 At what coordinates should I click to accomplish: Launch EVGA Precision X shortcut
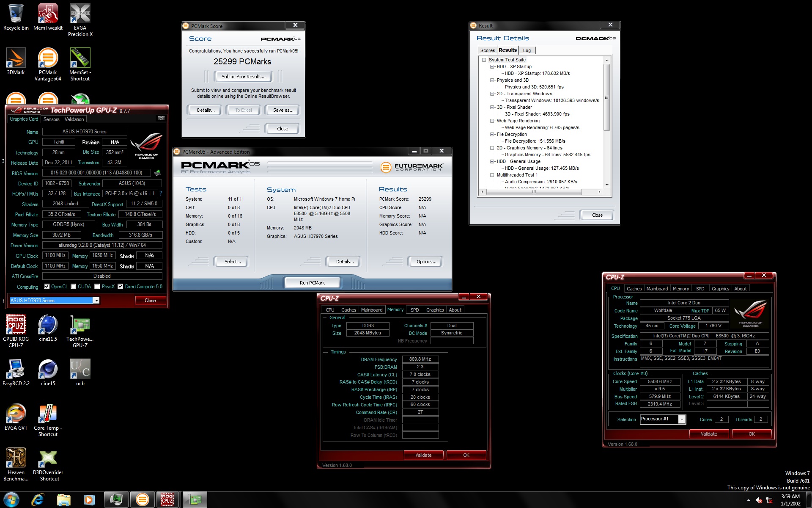tap(80, 20)
